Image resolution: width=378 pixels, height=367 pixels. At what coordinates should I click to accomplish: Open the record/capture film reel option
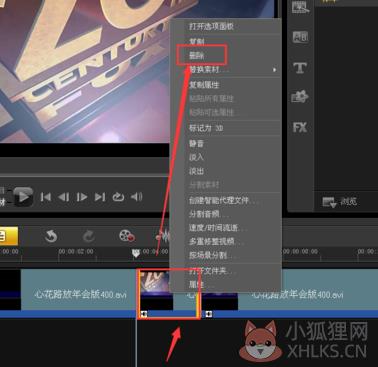127,236
